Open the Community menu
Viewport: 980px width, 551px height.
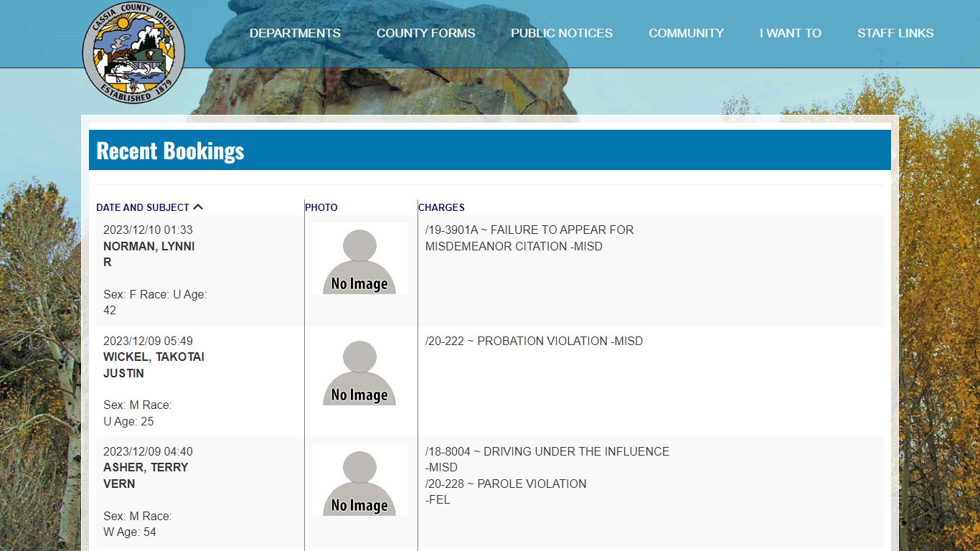[686, 33]
